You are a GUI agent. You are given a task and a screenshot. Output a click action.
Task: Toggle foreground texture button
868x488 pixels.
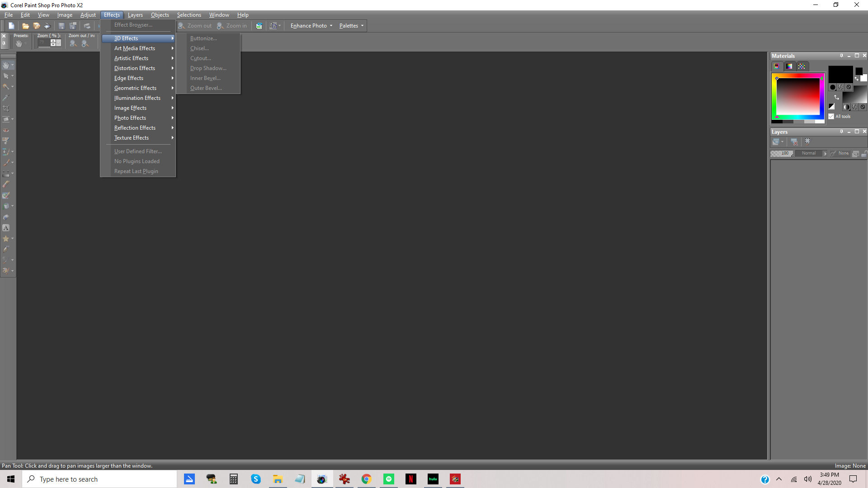pyautogui.click(x=841, y=87)
